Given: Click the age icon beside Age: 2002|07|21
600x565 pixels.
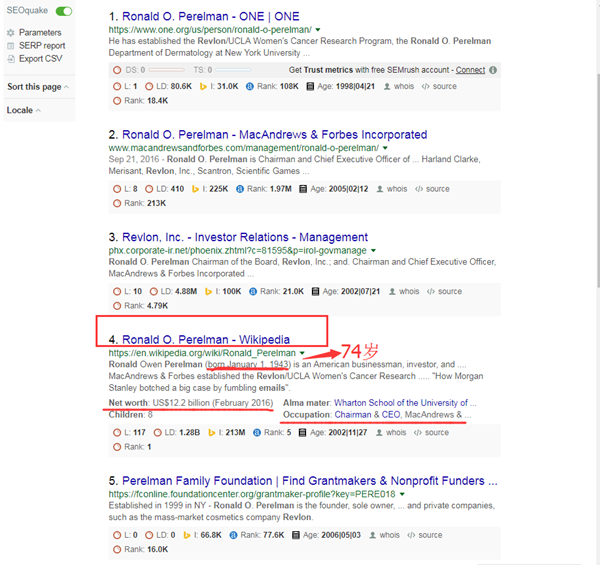Looking at the screenshot, I should [x=315, y=291].
